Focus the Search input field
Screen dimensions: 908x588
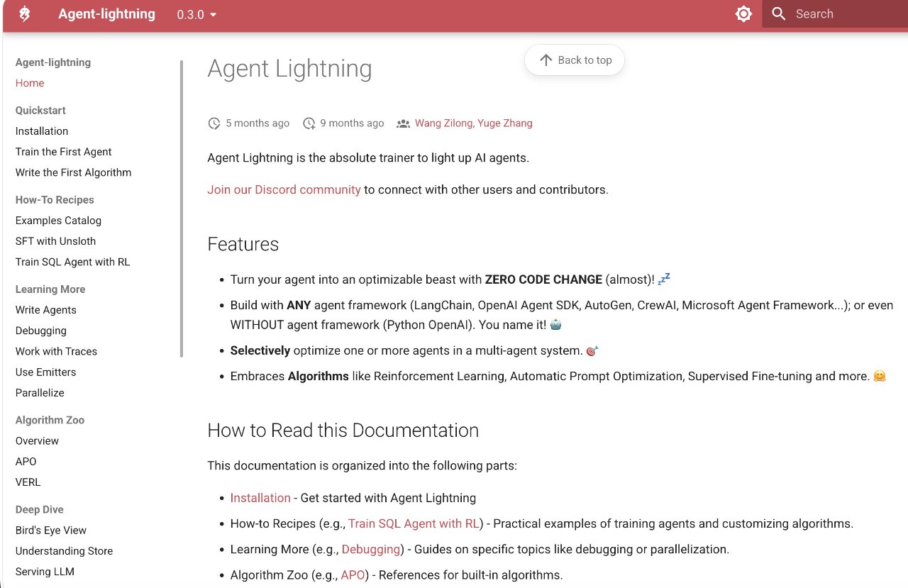(835, 14)
